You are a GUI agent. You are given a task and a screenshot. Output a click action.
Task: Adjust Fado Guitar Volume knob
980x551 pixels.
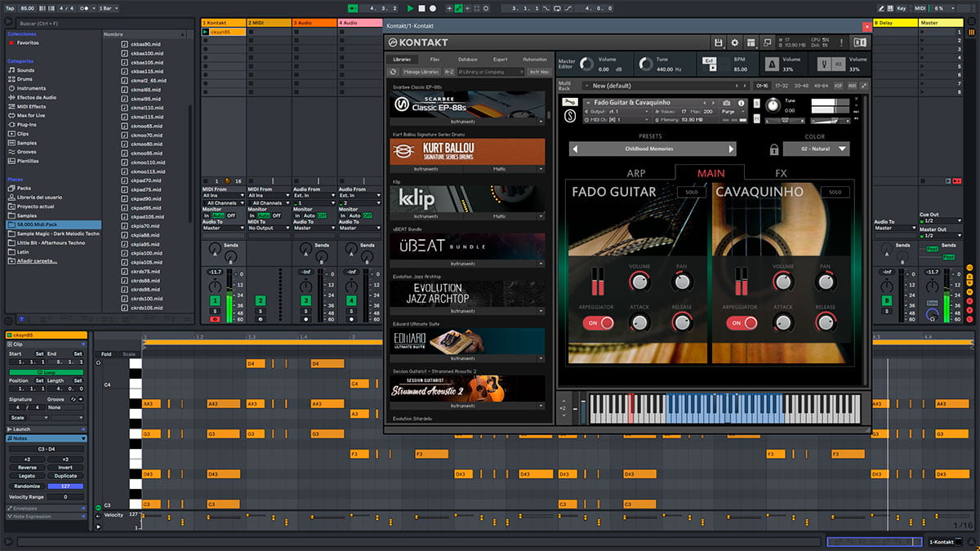pyautogui.click(x=639, y=282)
